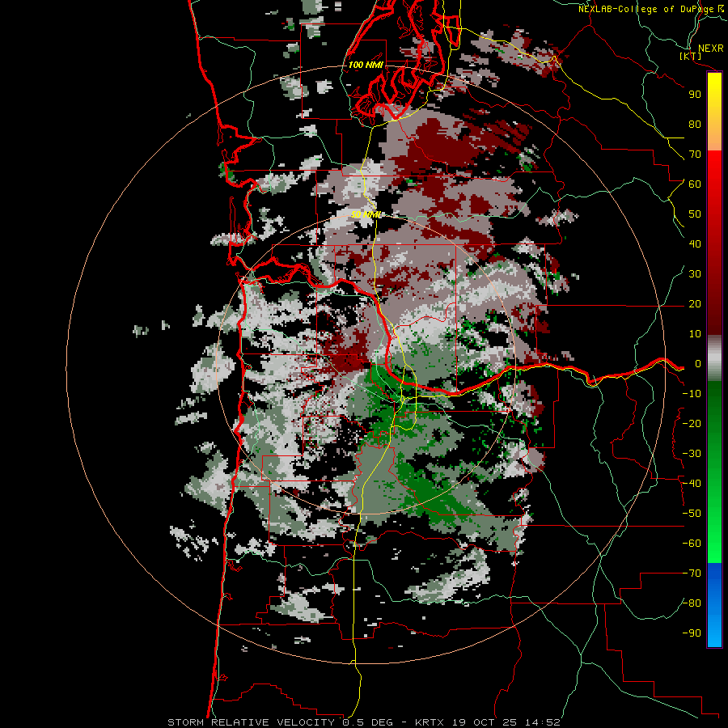Select the -30 knot scale label

coord(692,454)
